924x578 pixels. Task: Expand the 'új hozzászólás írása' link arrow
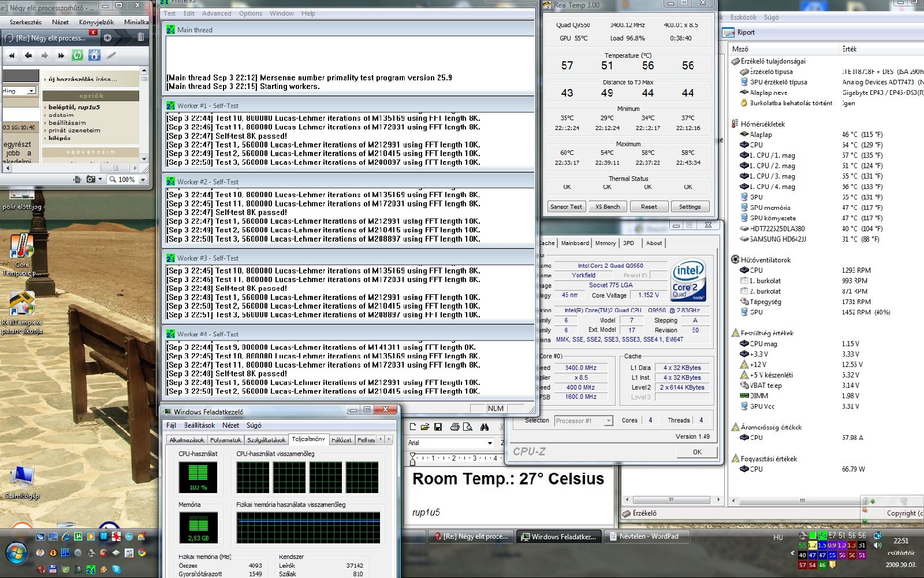tap(45, 79)
